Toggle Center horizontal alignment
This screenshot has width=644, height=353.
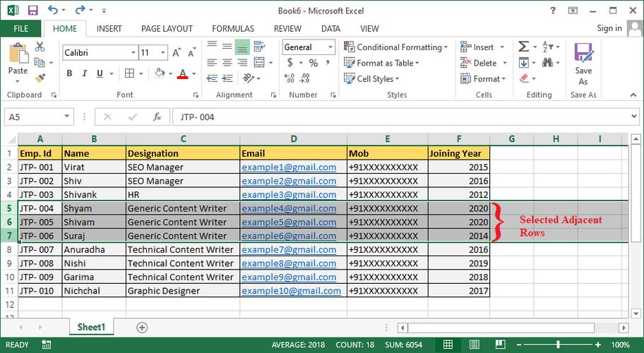pyautogui.click(x=227, y=62)
